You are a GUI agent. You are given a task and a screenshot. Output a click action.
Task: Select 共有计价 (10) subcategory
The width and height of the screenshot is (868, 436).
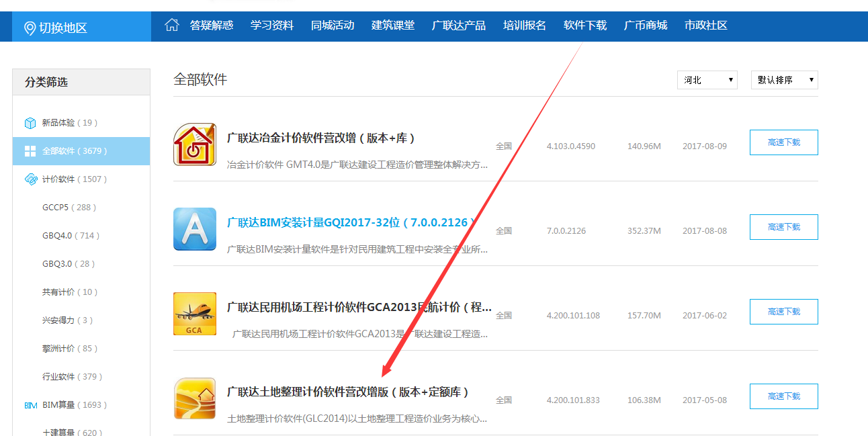[70, 292]
